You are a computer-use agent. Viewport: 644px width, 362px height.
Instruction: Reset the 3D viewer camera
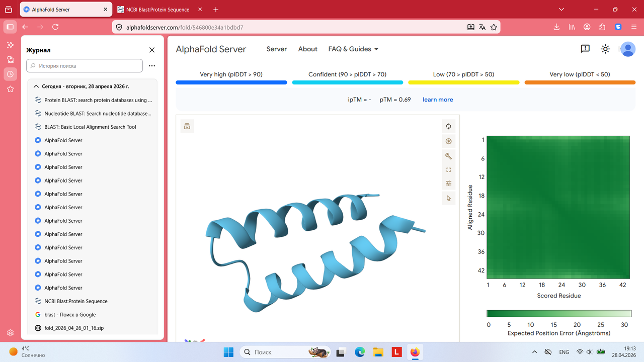449,126
